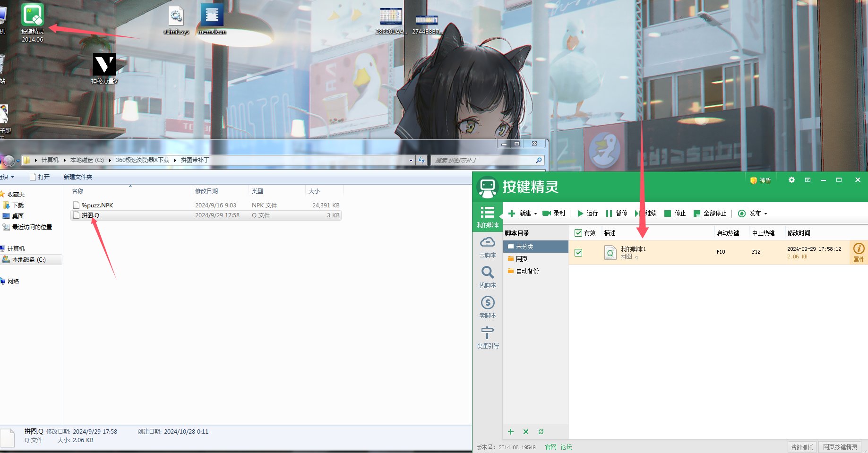868x453 pixels.
Task: Click 运行 to run script
Action: coord(588,214)
